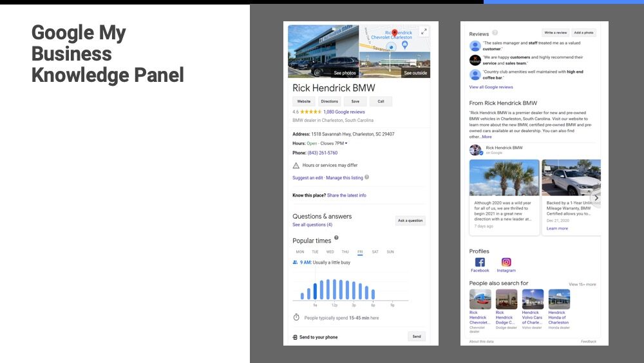Open the white BMW SUV post image
644x363 pixels.
coord(571,177)
